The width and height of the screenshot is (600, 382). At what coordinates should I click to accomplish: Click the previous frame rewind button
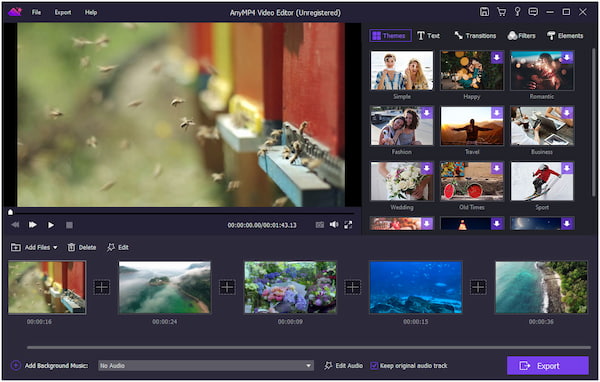click(15, 225)
